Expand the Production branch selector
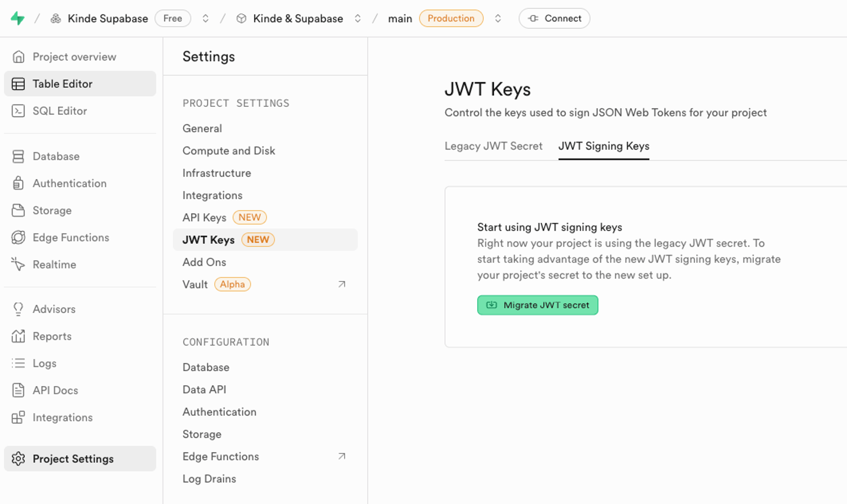This screenshot has width=847, height=504. (498, 18)
